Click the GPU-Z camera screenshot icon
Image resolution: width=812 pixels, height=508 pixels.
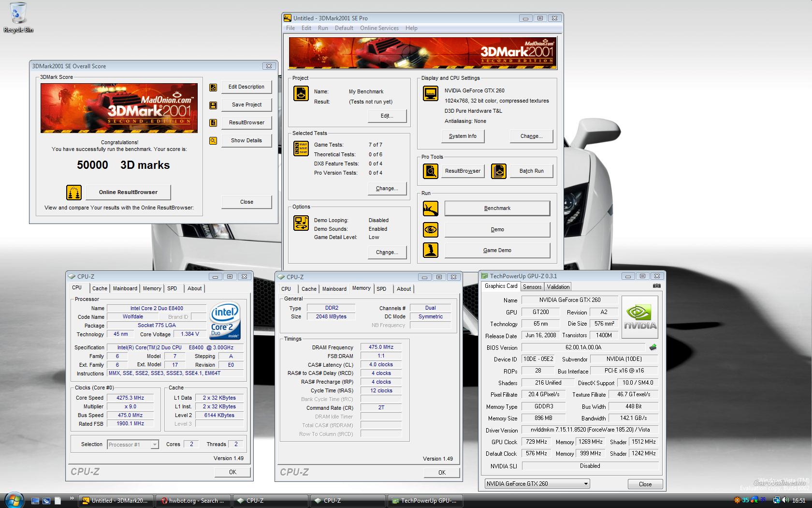pos(656,286)
